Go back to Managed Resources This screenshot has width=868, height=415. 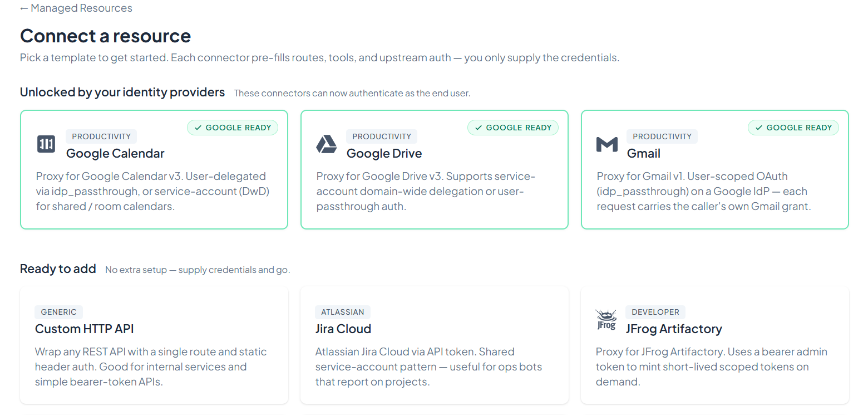pos(76,8)
